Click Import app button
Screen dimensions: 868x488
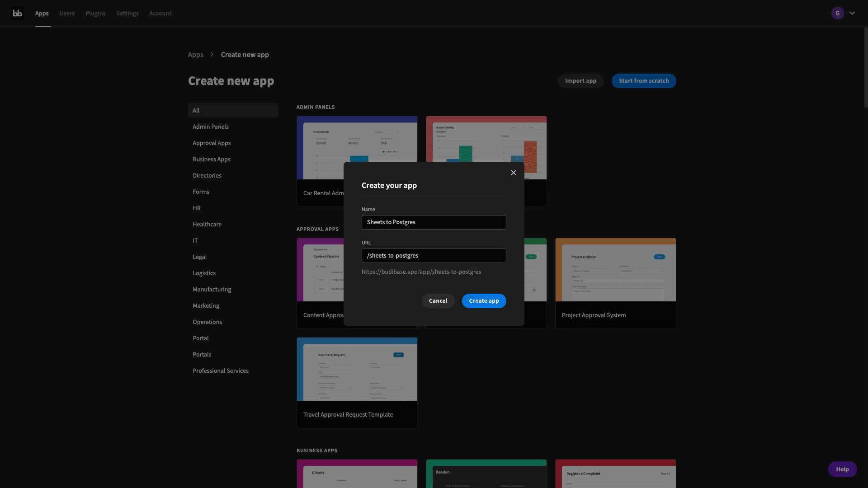point(580,81)
